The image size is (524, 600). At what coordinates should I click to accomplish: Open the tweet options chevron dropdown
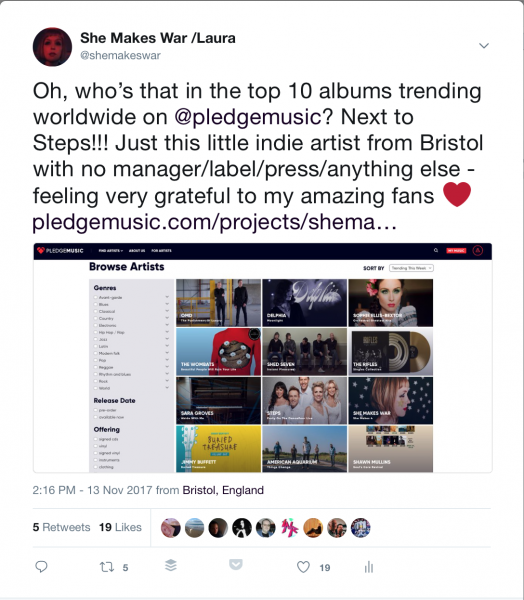point(484,46)
